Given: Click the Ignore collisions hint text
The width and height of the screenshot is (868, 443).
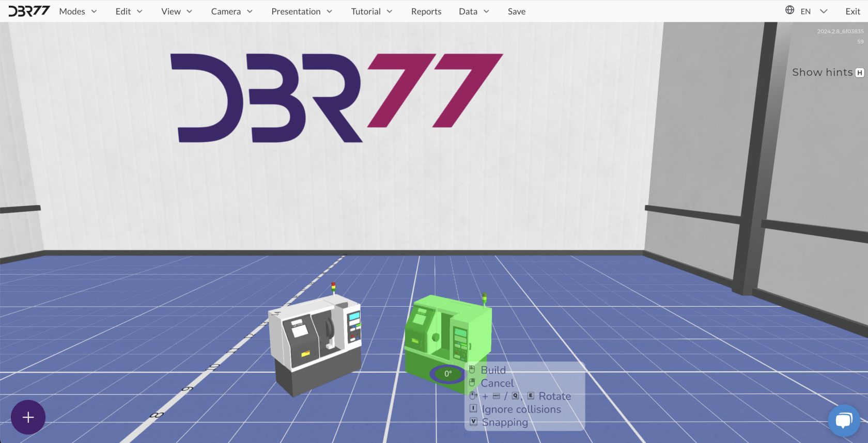Looking at the screenshot, I should [521, 409].
